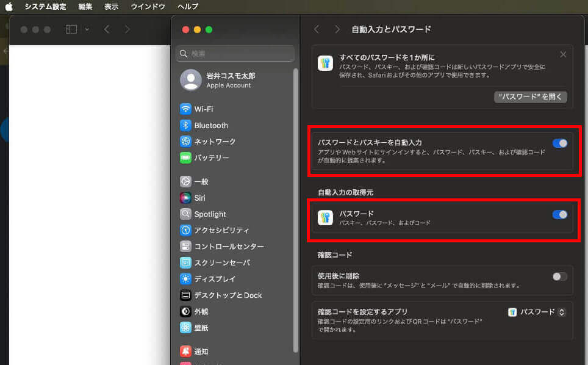Click the green バッテリー battery icon
Viewport: 588px width, 365px height.
185,158
